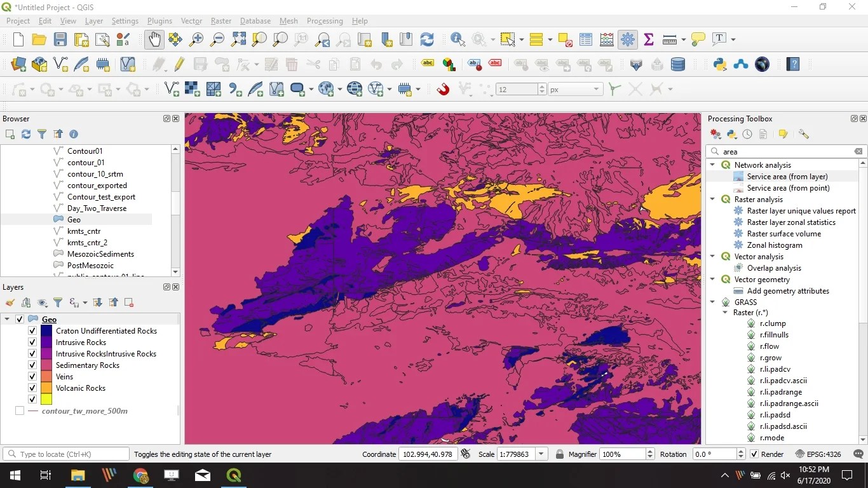Click the EPSG:4326 CRS button
Viewport: 868px width, 488px height.
tap(818, 454)
